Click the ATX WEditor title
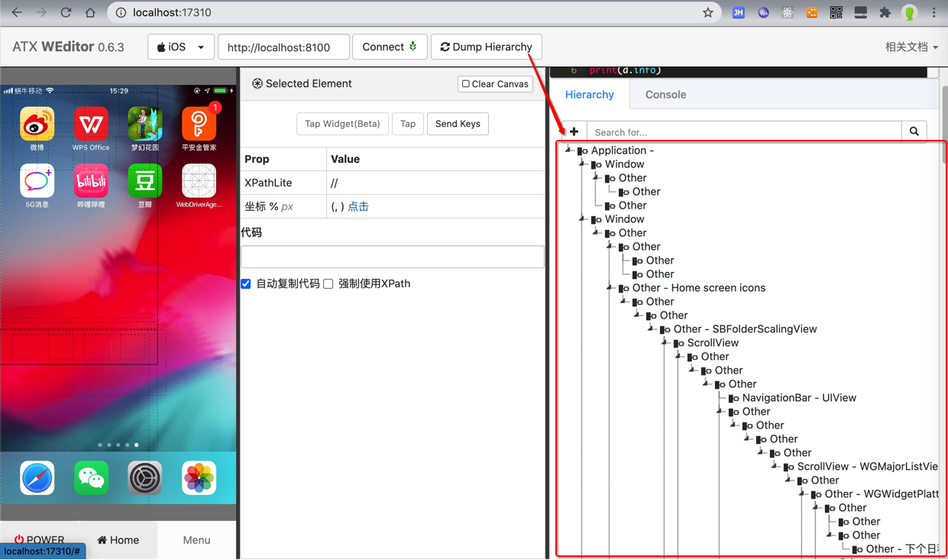Image resolution: width=948 pixels, height=560 pixels. [x=68, y=47]
